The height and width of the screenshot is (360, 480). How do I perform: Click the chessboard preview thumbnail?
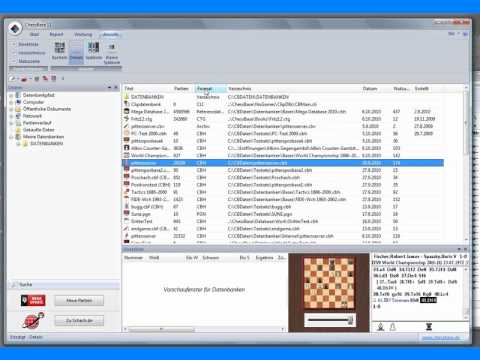[329, 283]
